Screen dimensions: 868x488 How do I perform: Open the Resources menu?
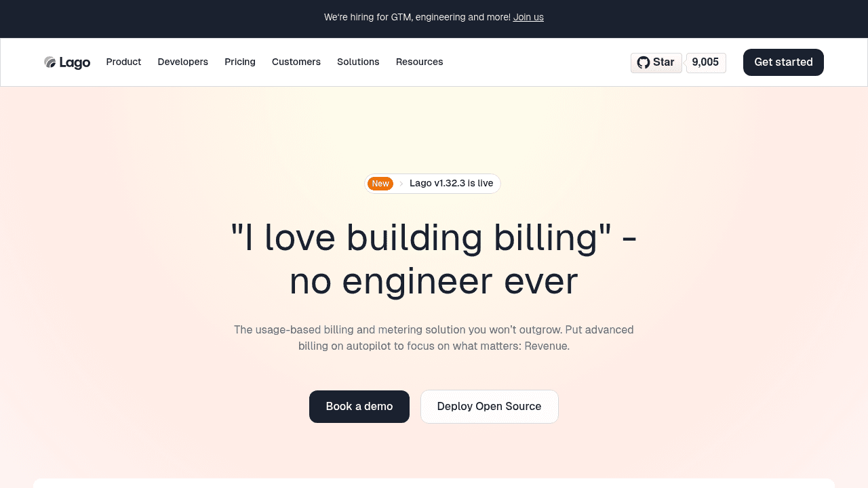420,62
